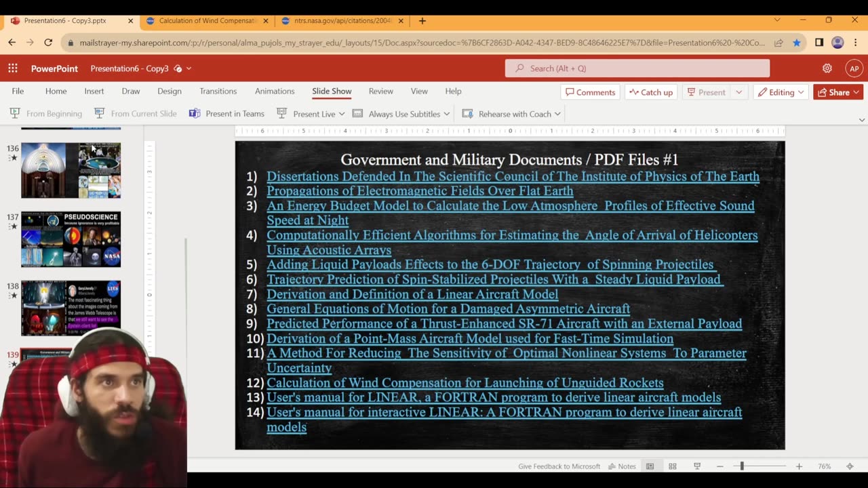Open the Comments pane
868x488 pixels.
pos(591,92)
